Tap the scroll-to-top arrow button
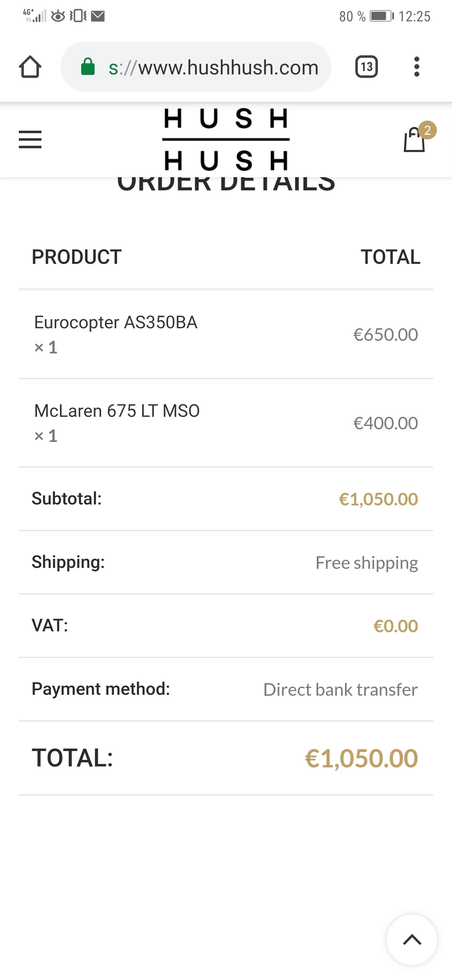Screen dimensions: 452x980 [x=412, y=940]
